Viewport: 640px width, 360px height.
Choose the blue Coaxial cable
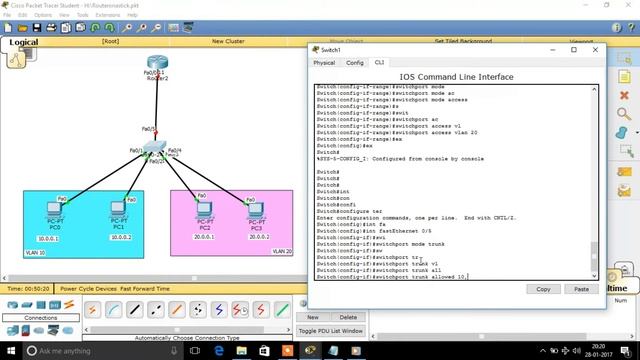219,310
